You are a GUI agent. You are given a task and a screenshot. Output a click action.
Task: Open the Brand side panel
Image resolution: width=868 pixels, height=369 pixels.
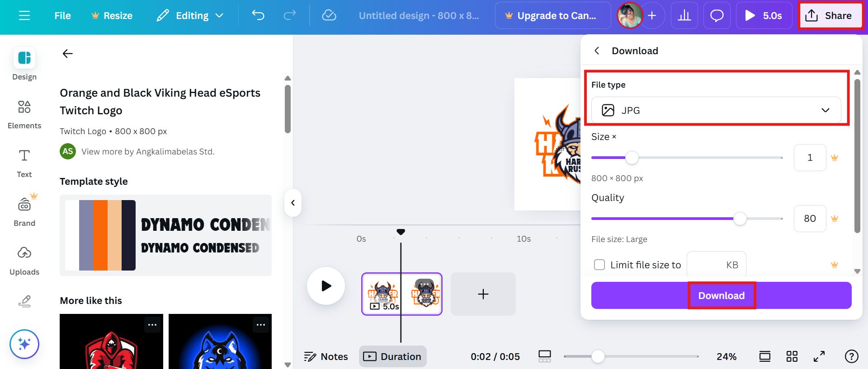coord(24,211)
